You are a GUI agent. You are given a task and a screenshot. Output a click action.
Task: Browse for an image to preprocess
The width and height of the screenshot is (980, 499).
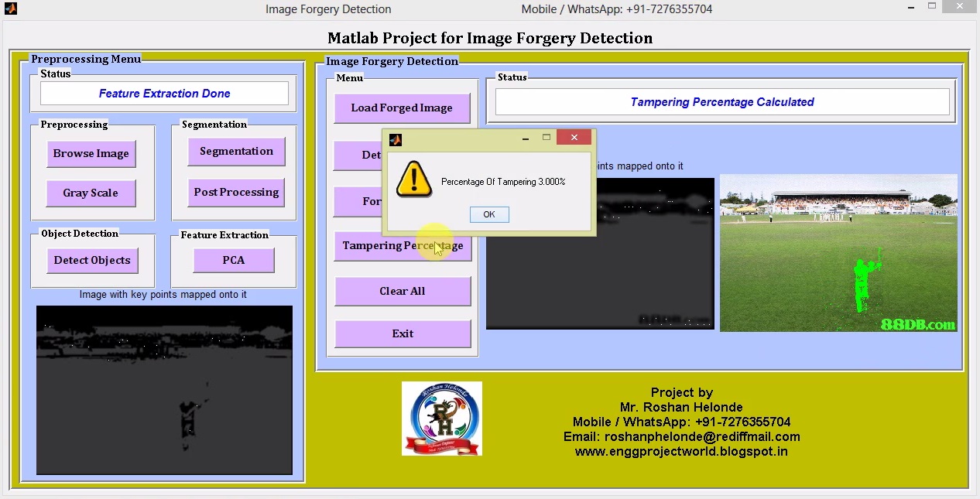(x=91, y=153)
